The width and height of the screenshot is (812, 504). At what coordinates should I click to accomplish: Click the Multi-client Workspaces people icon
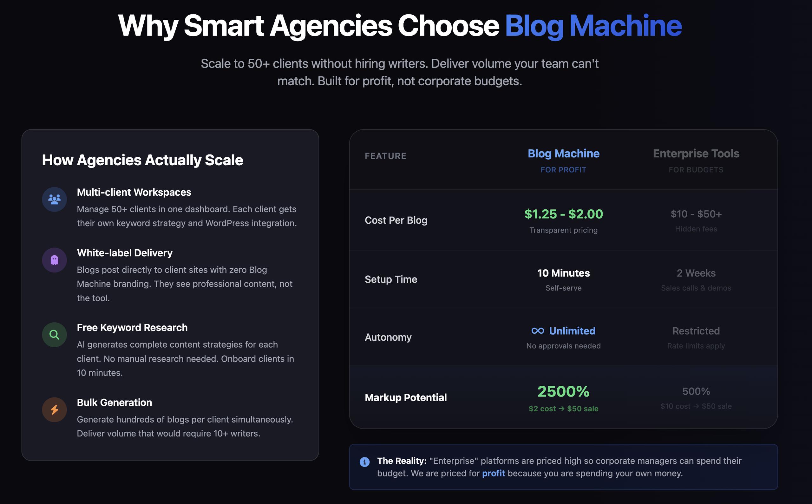coord(54,199)
